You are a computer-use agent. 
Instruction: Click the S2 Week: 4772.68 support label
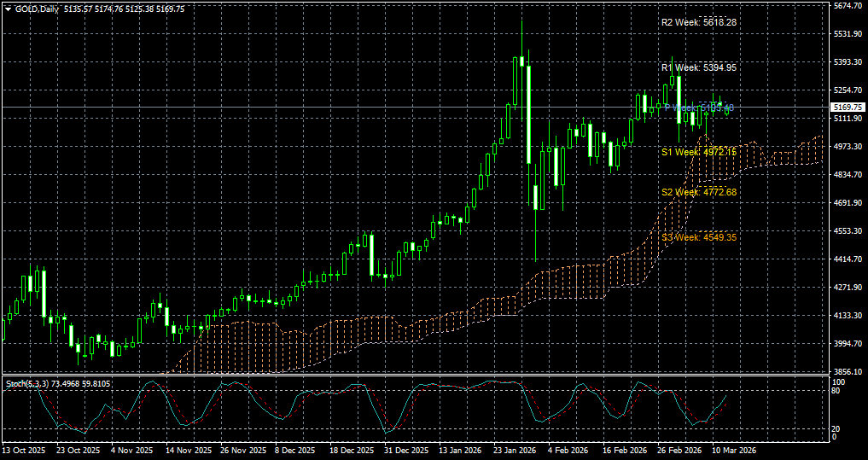click(x=700, y=192)
